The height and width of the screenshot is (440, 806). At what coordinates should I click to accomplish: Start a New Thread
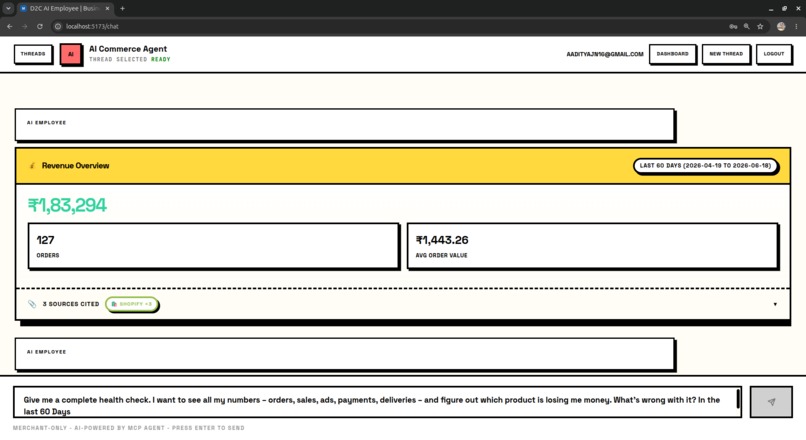pos(726,54)
